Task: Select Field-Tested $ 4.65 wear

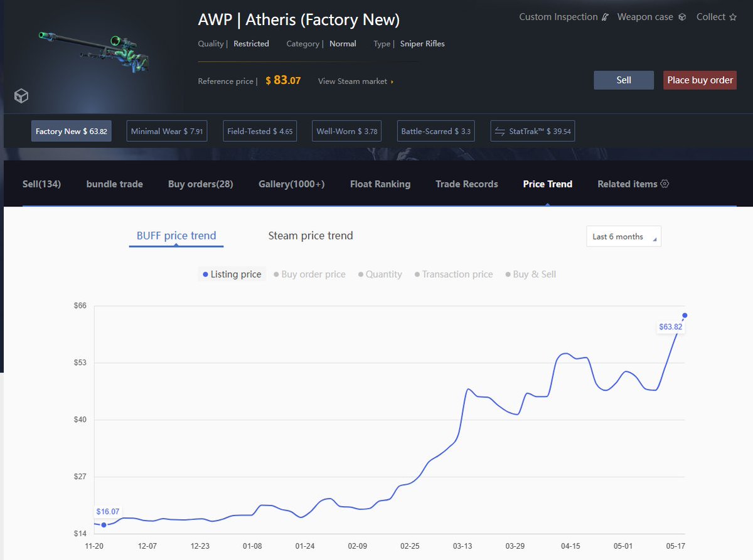Action: click(x=260, y=131)
